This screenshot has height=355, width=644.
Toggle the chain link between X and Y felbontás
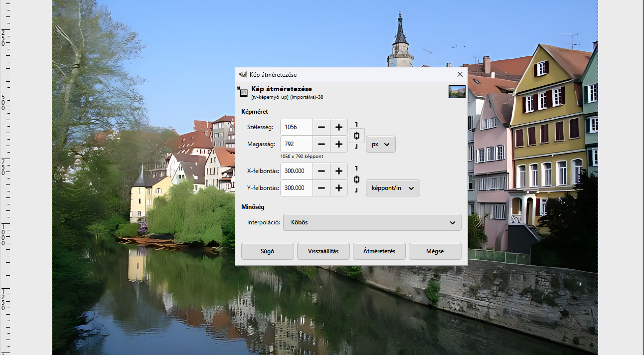[x=356, y=179]
